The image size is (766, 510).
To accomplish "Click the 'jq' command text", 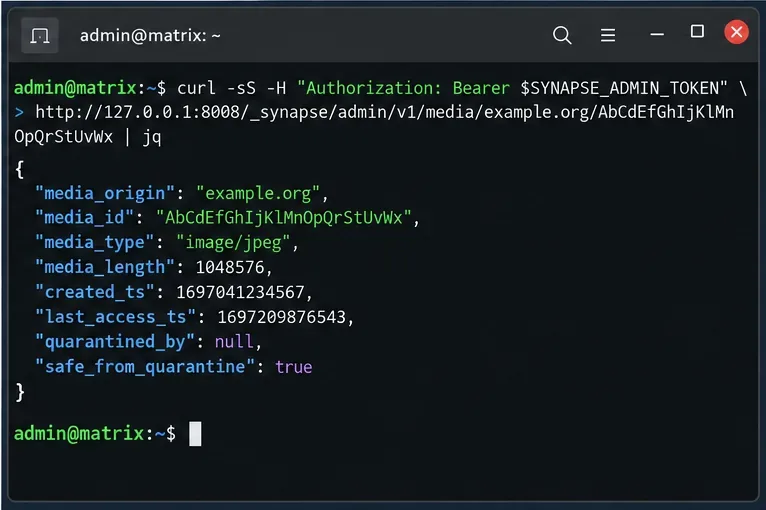I will [x=152, y=137].
